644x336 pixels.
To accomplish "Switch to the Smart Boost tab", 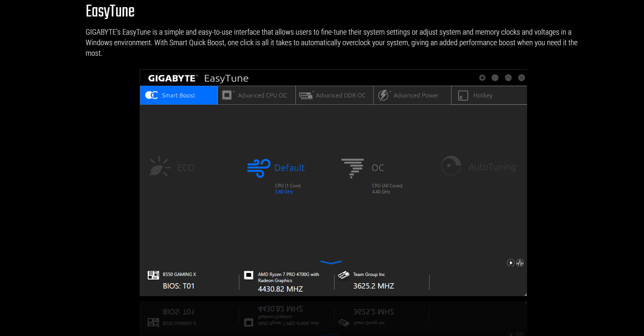I will 179,96.
